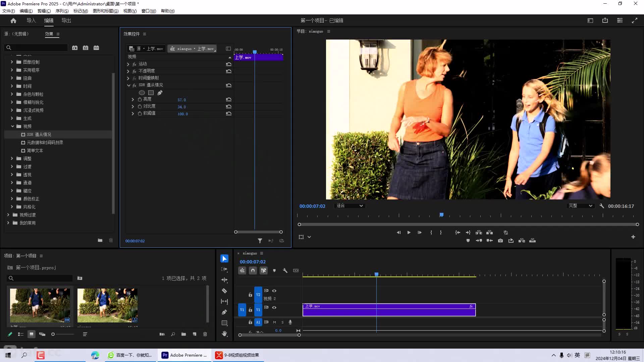Reset the 亮度 parameter
Viewport: 644px width, 362px height.
point(229,100)
